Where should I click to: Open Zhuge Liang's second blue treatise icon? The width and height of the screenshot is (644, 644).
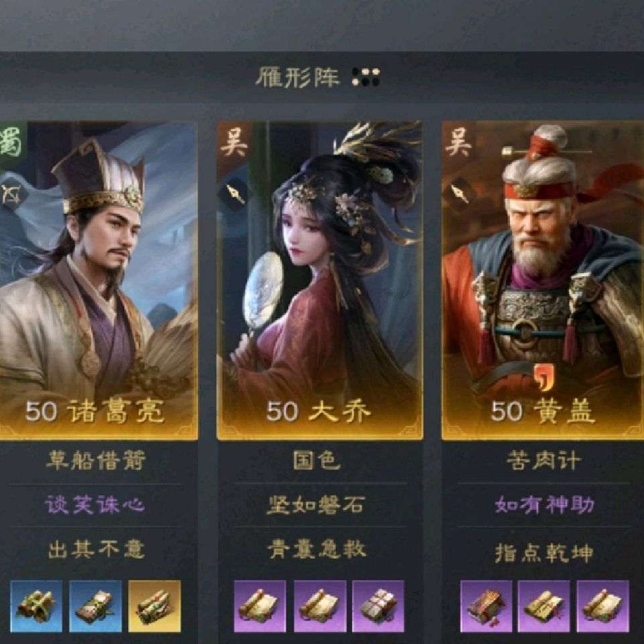(95, 606)
